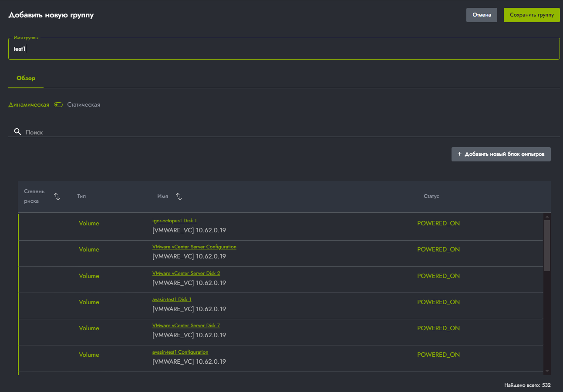Screen dimensions: 563x392
Task: Click scrollbar up arrow in table
Action: tap(547, 216)
